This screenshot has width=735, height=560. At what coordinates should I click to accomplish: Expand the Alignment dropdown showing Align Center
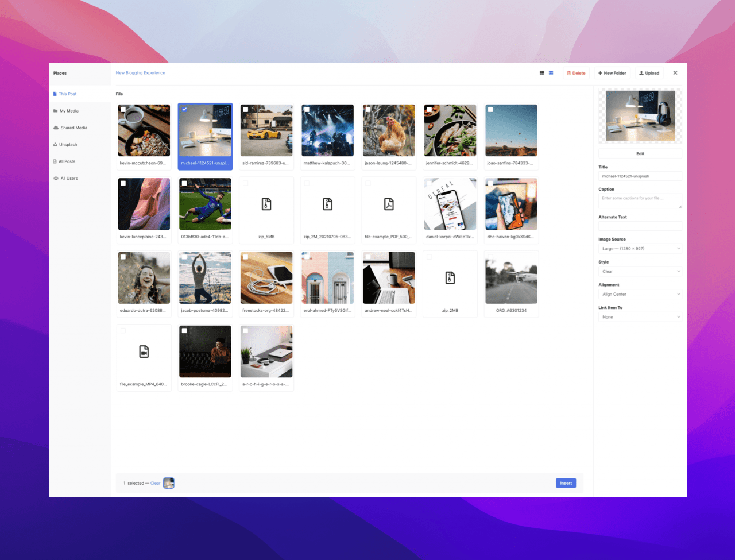640,294
